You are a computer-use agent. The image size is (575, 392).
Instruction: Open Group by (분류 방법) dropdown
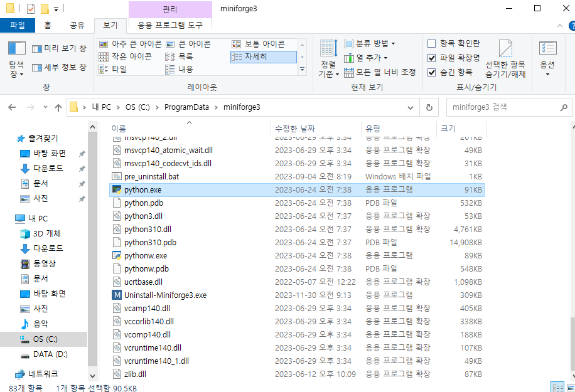click(370, 44)
